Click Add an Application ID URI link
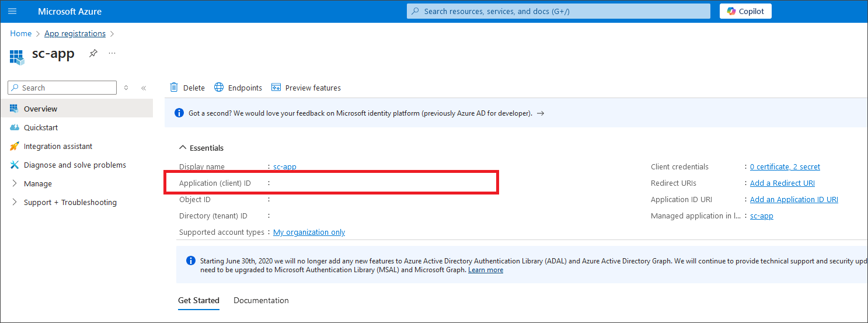The width and height of the screenshot is (868, 323). coord(794,199)
